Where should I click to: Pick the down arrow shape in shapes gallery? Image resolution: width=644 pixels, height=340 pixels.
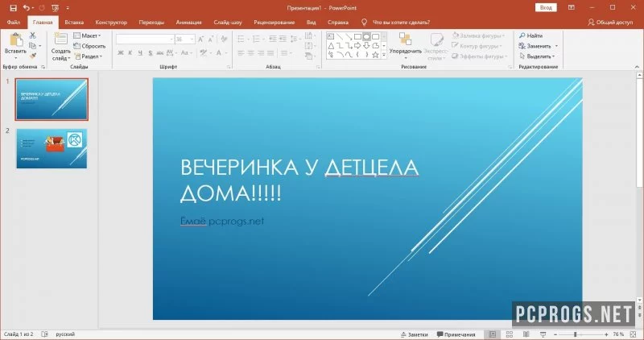(366, 45)
